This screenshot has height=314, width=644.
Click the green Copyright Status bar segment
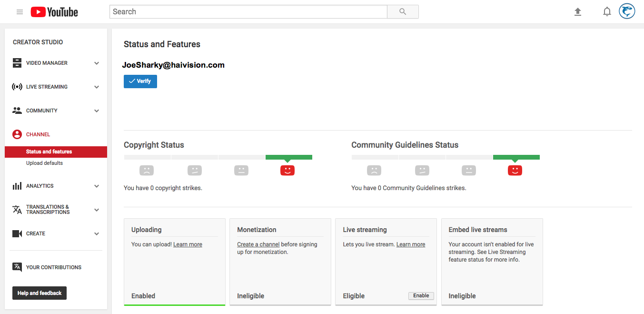(x=289, y=157)
